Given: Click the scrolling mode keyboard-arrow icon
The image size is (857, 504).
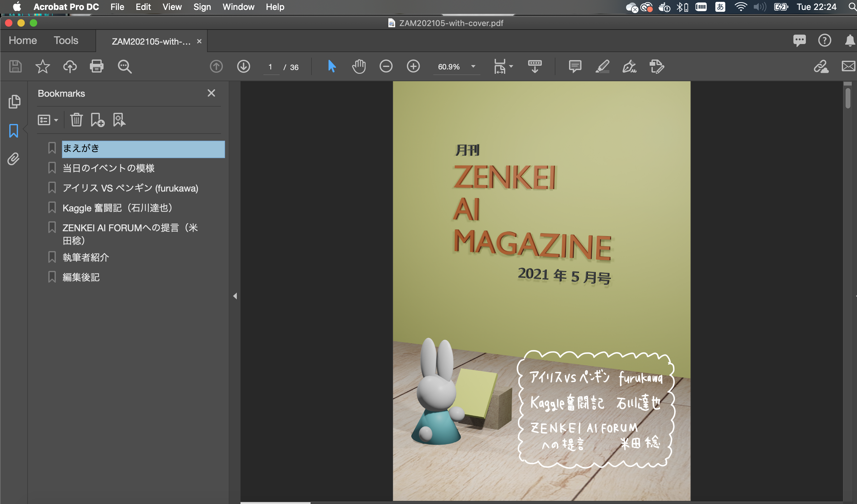Looking at the screenshot, I should [x=535, y=66].
